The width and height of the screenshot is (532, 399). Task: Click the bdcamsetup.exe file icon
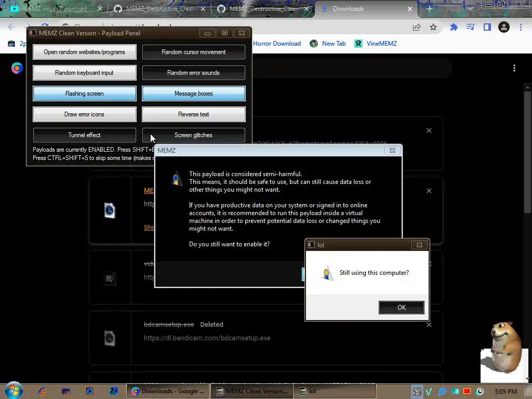(x=110, y=338)
